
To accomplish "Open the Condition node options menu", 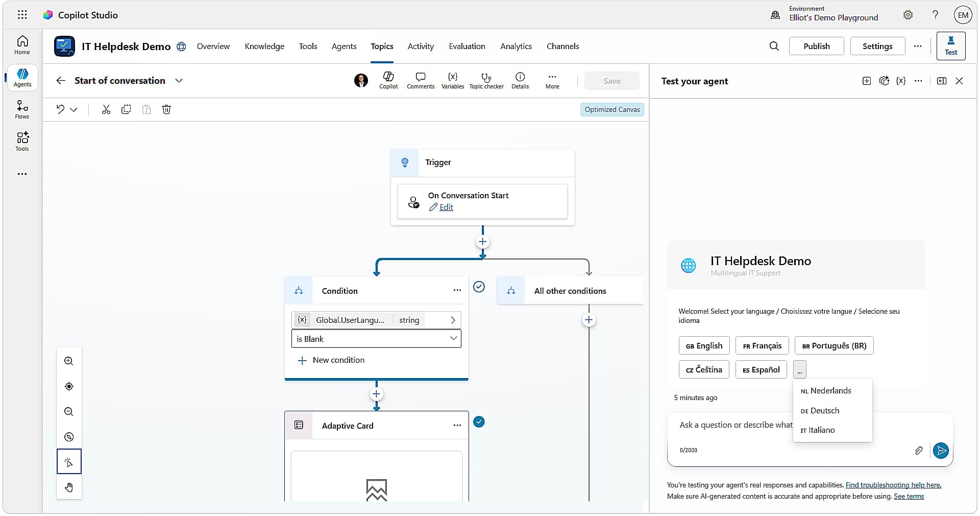I will tap(457, 290).
